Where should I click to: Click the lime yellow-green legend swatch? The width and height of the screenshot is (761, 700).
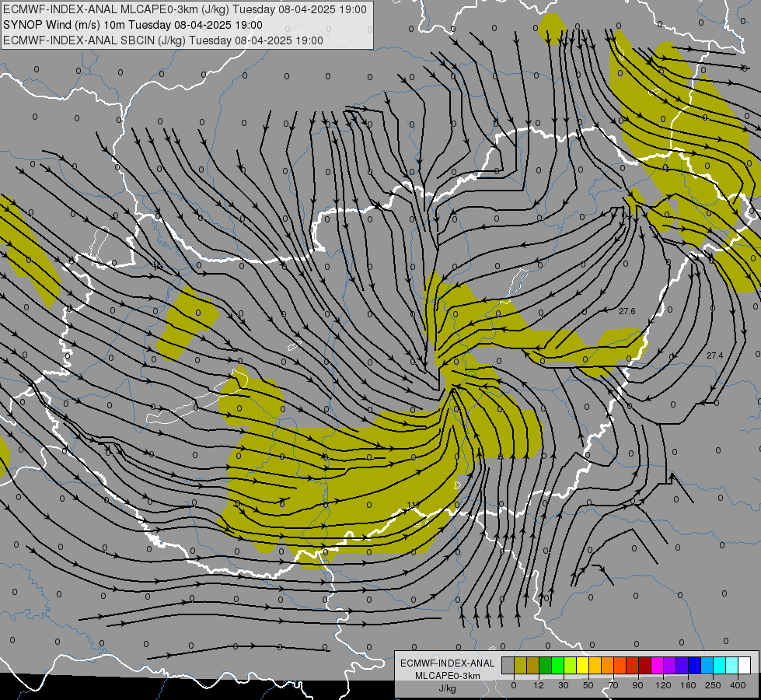[x=571, y=665]
